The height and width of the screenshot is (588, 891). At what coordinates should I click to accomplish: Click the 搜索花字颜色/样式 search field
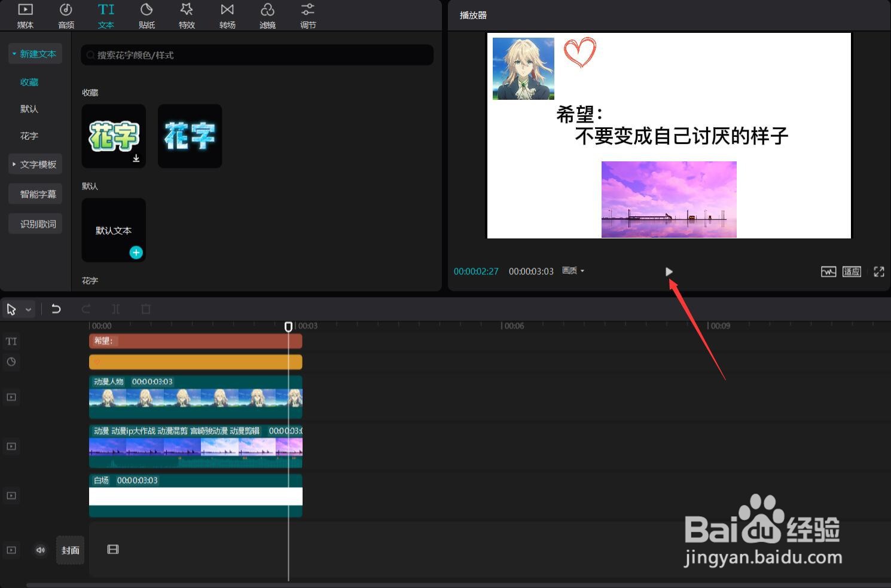click(257, 54)
